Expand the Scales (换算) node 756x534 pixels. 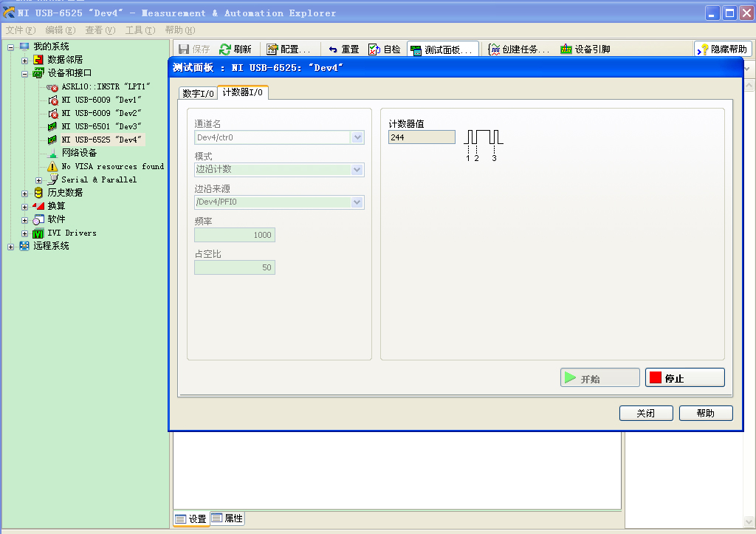coord(24,207)
